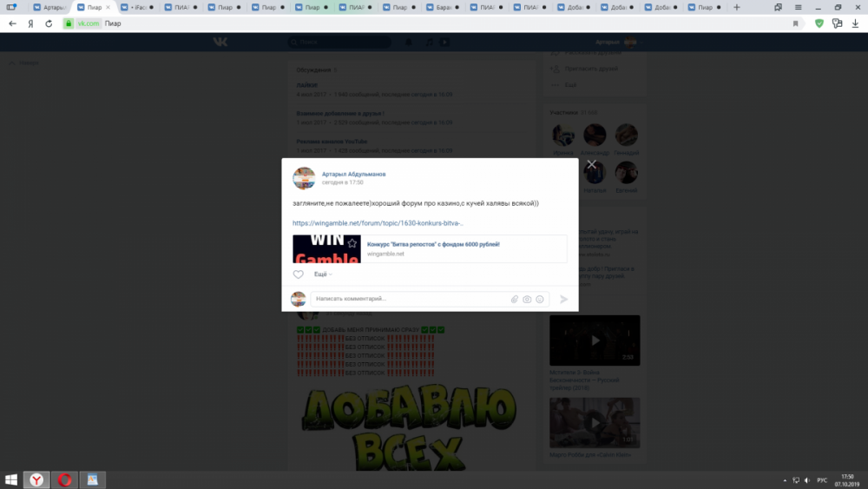This screenshot has width=868, height=489.
Task: Open the VK music note icon
Action: [x=429, y=42]
